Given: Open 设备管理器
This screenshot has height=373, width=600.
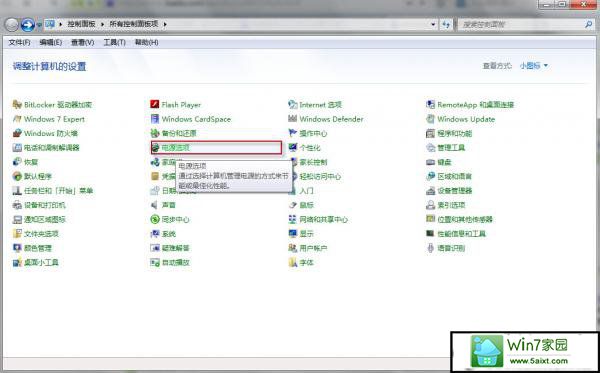Looking at the screenshot, I should pyautogui.click(x=449, y=191).
